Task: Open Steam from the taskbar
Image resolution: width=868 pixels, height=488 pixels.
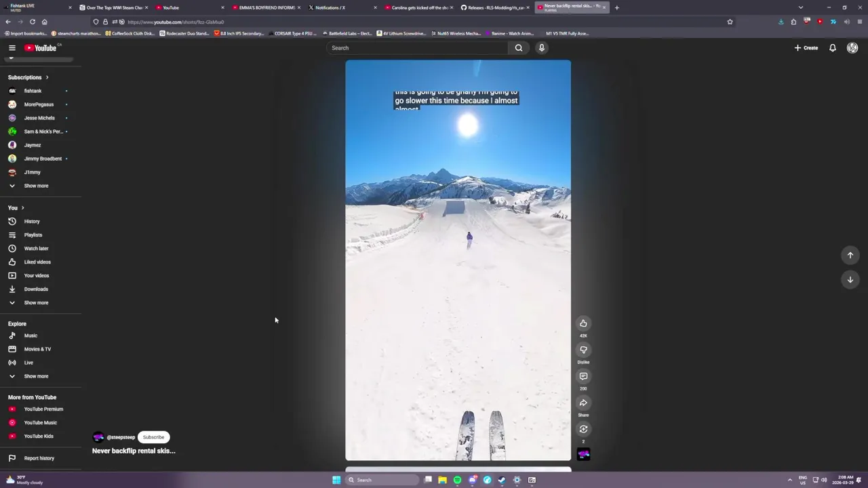Action: point(502,480)
